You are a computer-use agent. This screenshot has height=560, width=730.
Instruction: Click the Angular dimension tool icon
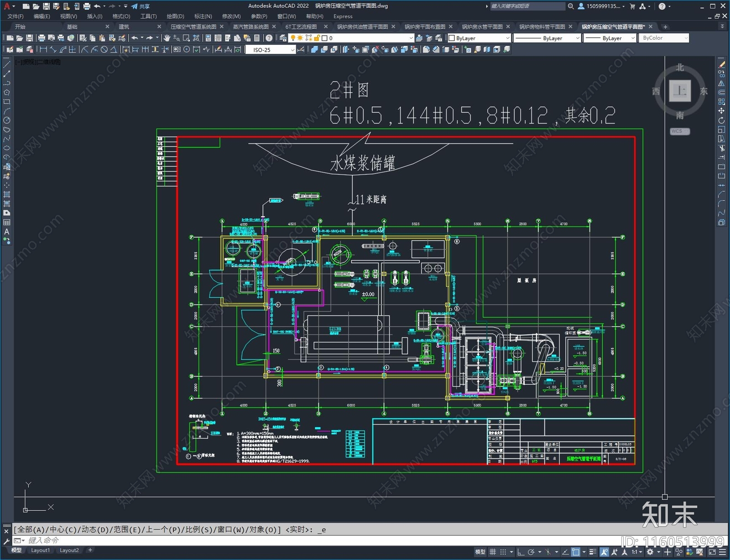pos(114,49)
